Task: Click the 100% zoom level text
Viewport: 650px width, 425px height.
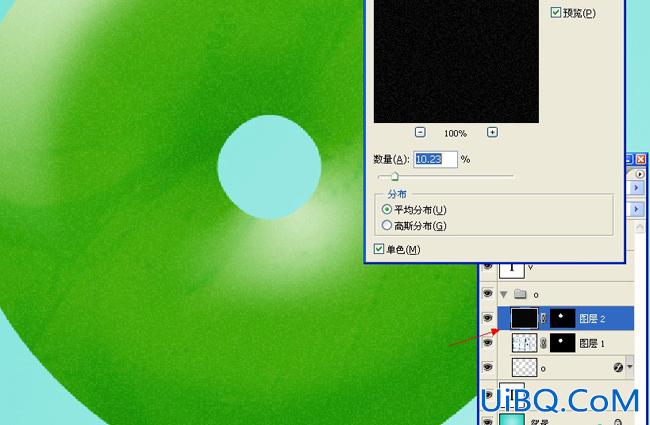Action: (455, 134)
